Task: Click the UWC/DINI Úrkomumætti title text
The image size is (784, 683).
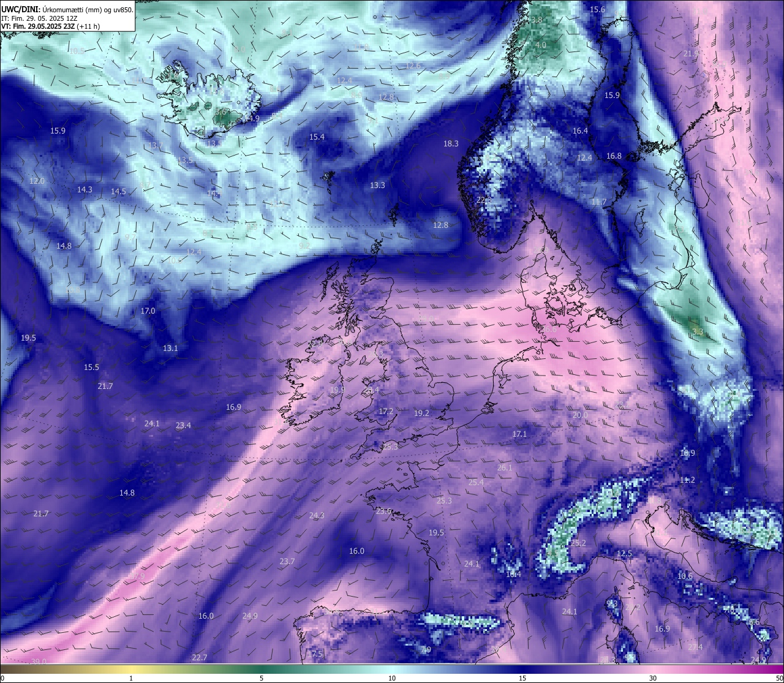Action: coord(67,9)
